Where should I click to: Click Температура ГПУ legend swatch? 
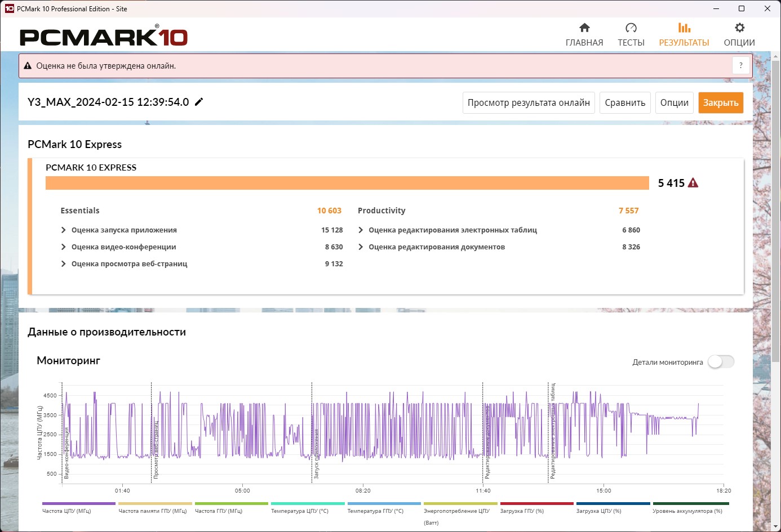tap(384, 504)
